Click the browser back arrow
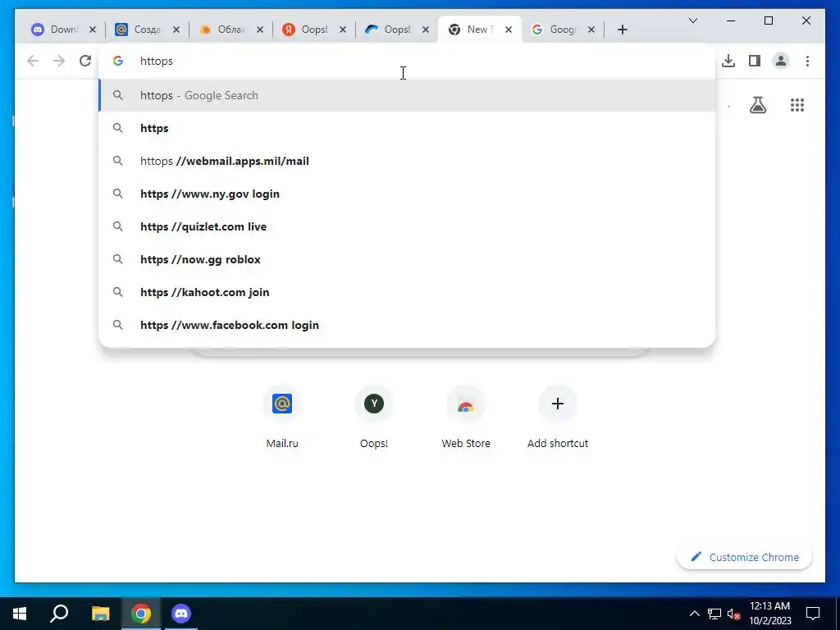Screen dimensions: 840x630 coord(33,61)
